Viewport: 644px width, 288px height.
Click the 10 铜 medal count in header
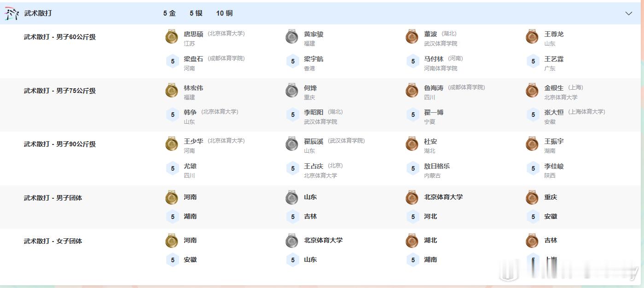(223, 13)
